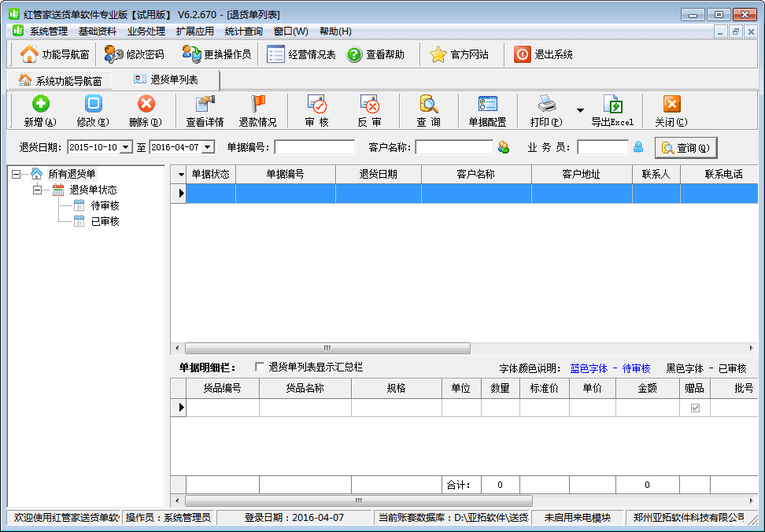
Task: Collapse the 所有退货单 tree node
Action: pyautogui.click(x=16, y=174)
